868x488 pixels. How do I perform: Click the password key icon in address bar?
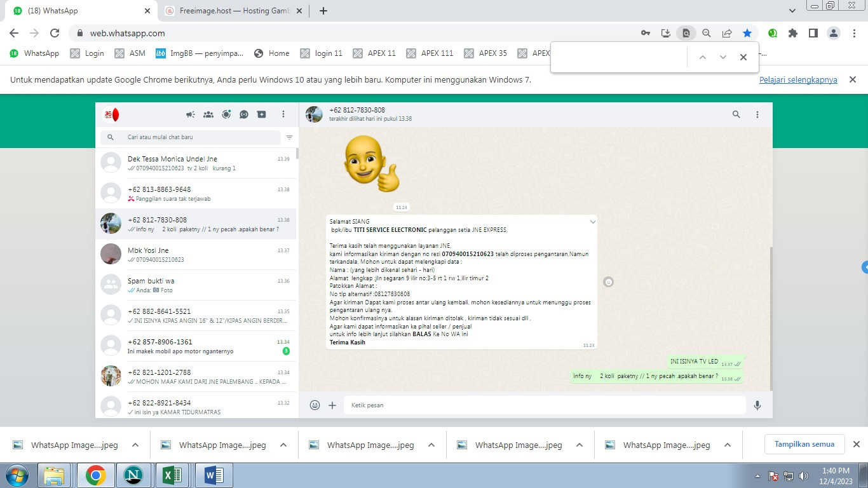646,33
